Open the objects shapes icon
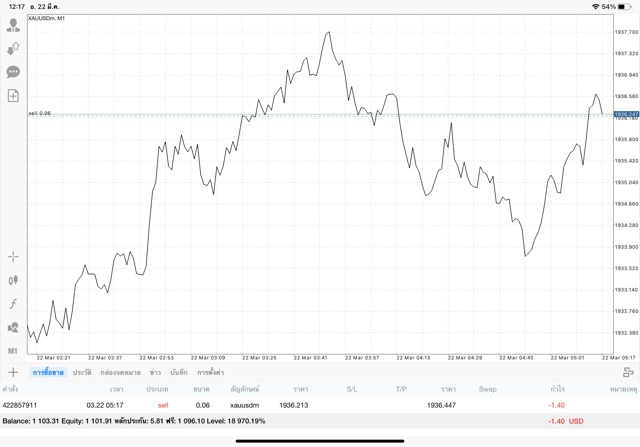 click(x=13, y=327)
